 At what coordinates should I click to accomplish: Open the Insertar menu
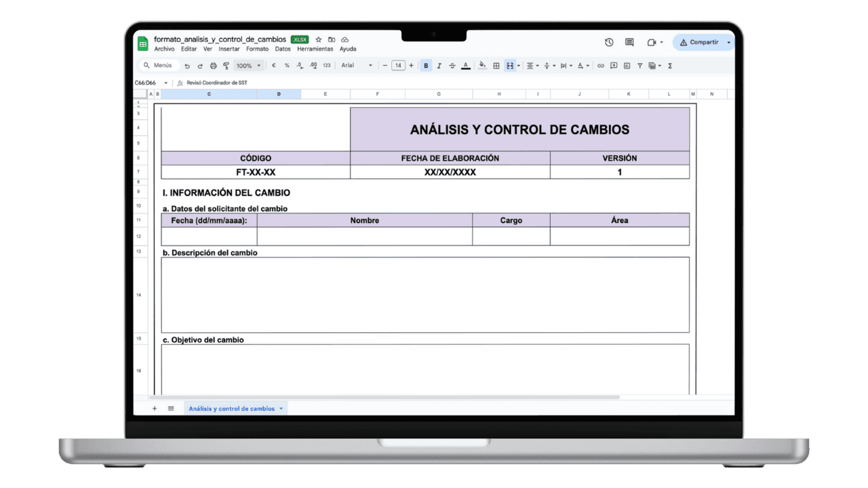tap(229, 49)
